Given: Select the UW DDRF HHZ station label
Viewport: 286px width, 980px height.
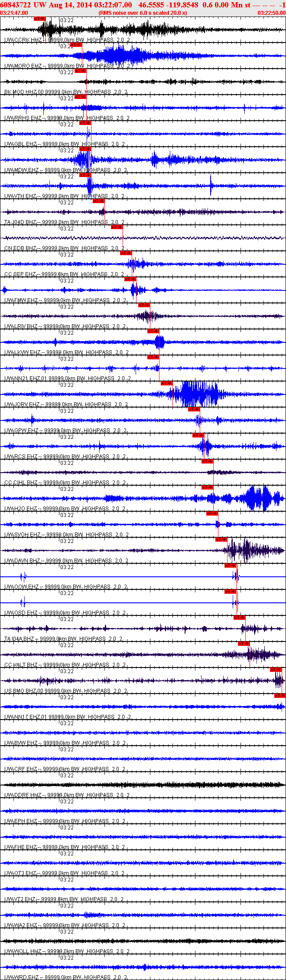Looking at the screenshot, I should pos(67,795).
